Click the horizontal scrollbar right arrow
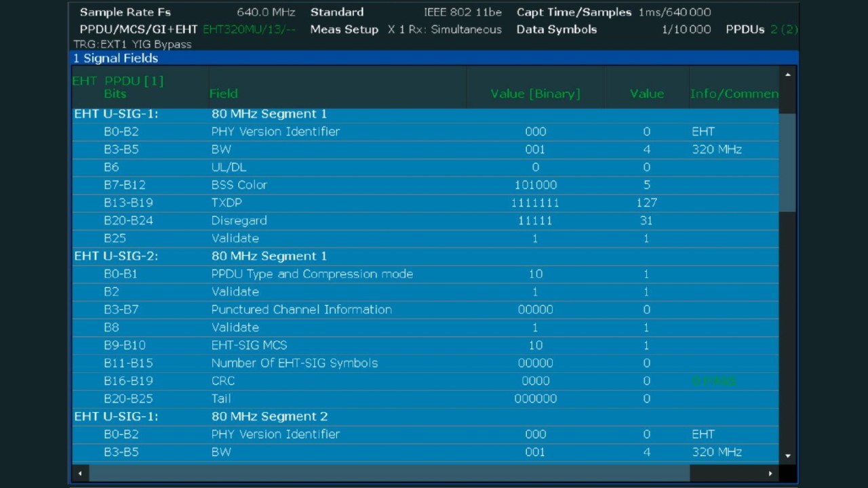 tap(770, 473)
